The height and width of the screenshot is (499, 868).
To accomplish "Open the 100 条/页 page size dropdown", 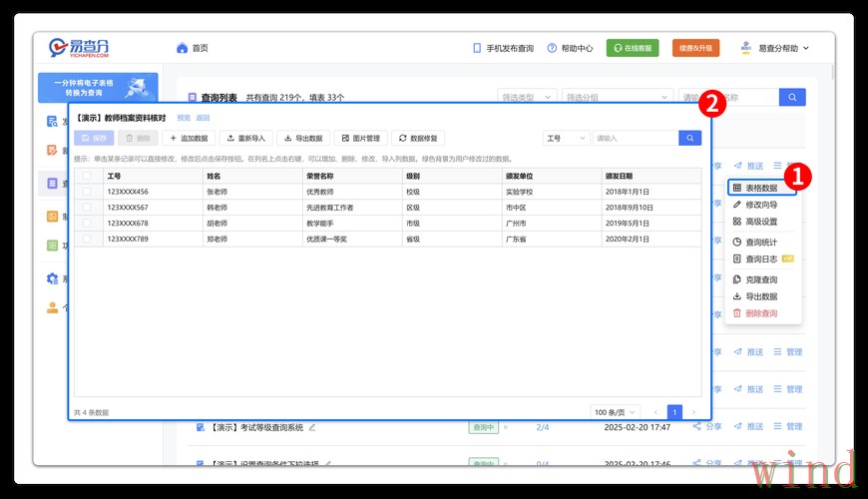I will pyautogui.click(x=615, y=412).
